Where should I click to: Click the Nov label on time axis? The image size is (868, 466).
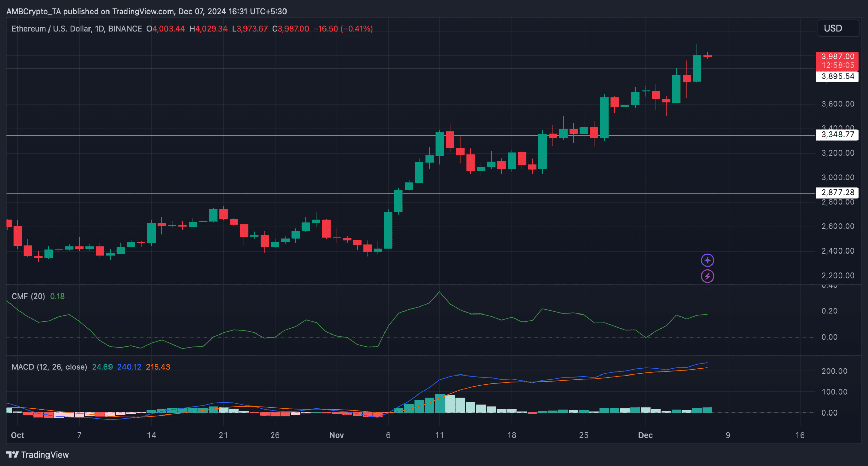(336, 435)
